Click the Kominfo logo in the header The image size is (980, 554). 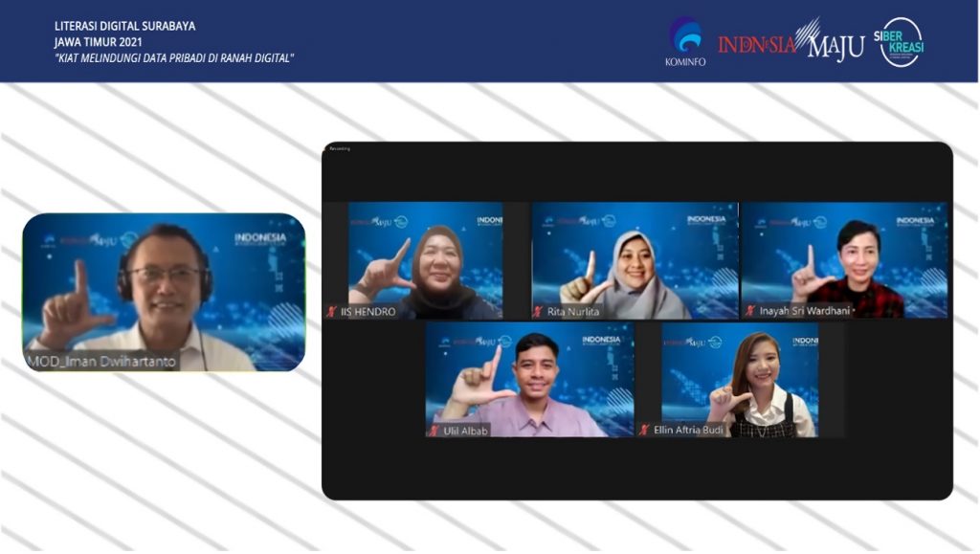[x=685, y=41]
